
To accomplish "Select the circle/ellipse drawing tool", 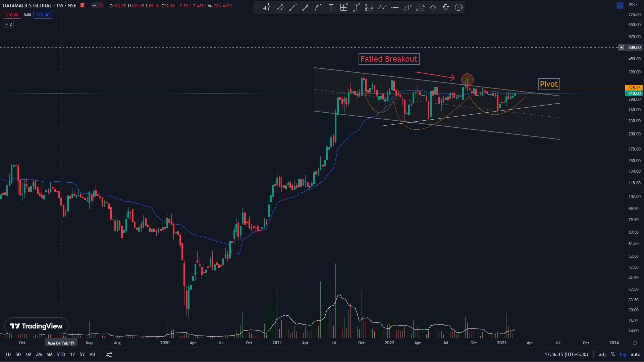I will 459,7.
